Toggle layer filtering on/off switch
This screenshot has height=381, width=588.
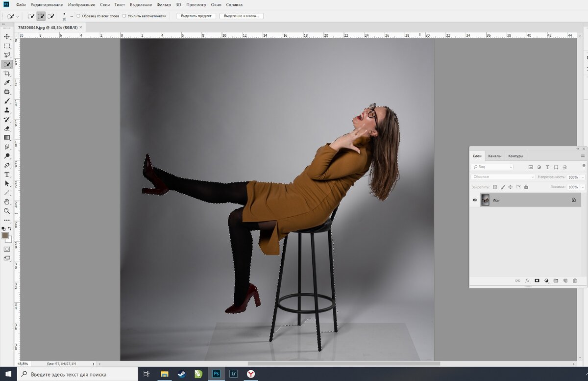pyautogui.click(x=584, y=166)
